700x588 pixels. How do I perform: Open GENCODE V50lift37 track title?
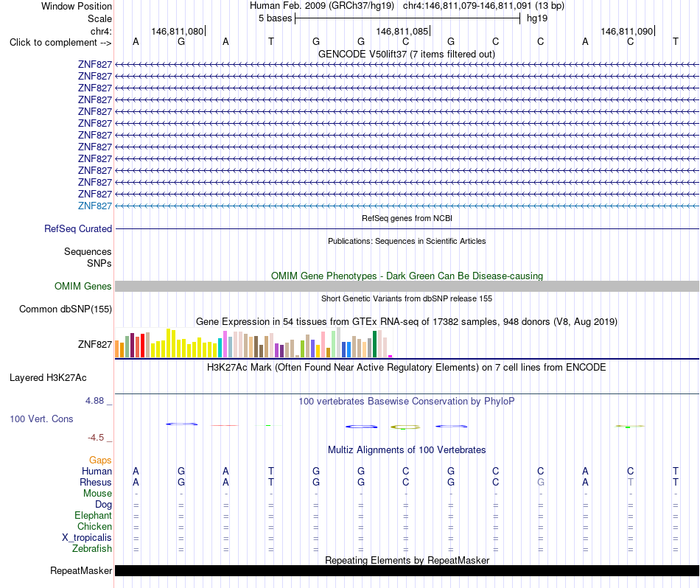(x=406, y=54)
